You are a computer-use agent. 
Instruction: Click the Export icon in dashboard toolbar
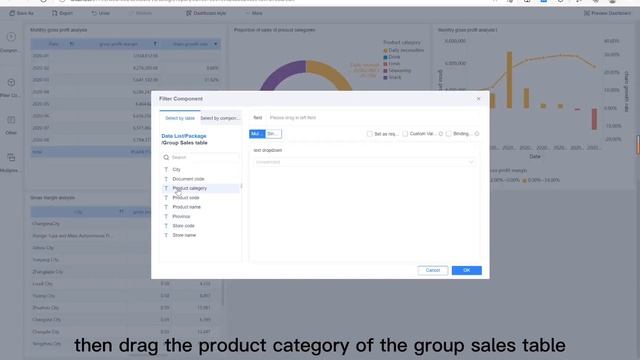tap(54, 13)
